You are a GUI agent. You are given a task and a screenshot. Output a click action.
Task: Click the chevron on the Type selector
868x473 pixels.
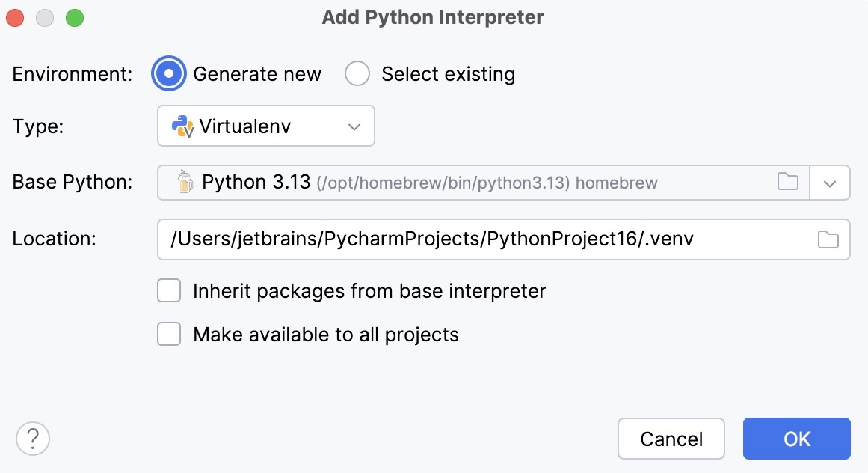pos(354,126)
